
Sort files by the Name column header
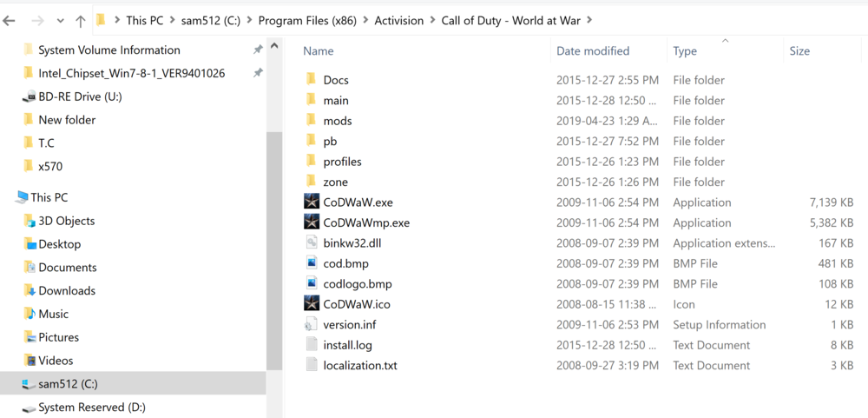pyautogui.click(x=319, y=51)
